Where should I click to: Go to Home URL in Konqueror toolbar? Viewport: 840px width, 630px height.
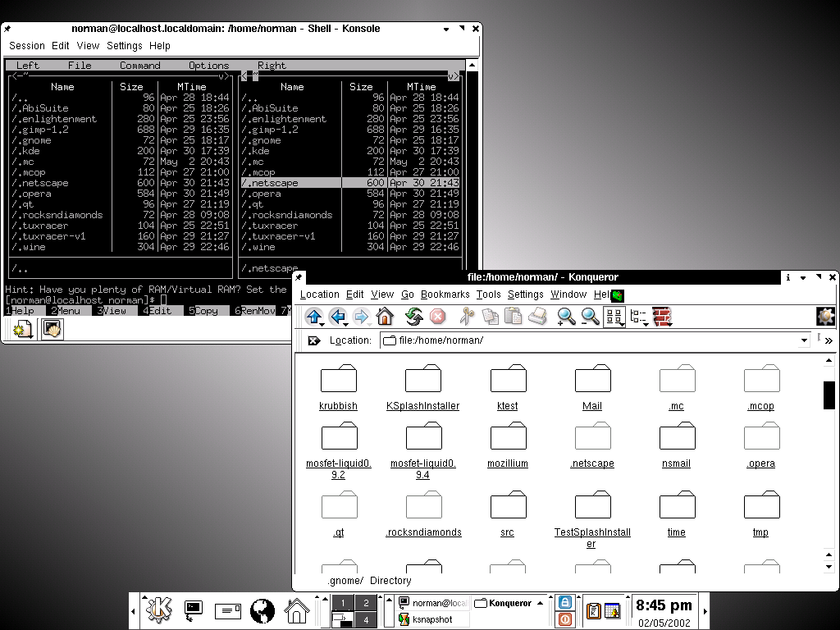coord(385,317)
